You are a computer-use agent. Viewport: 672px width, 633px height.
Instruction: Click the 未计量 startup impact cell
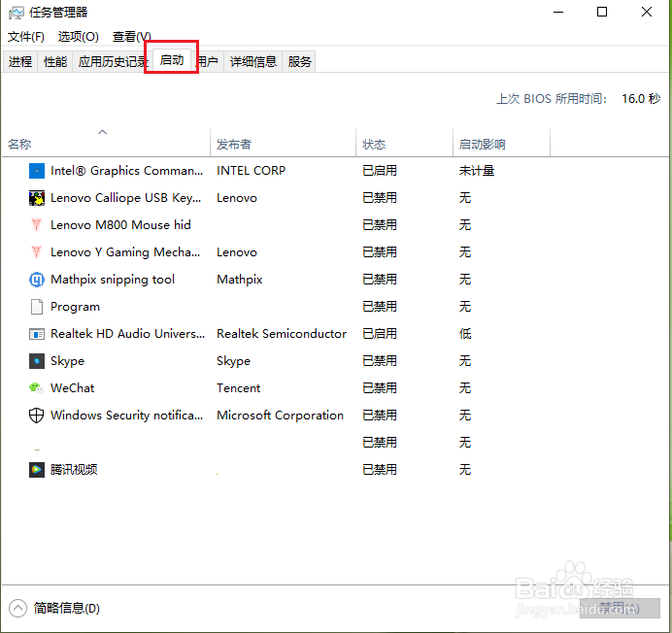[x=477, y=171]
